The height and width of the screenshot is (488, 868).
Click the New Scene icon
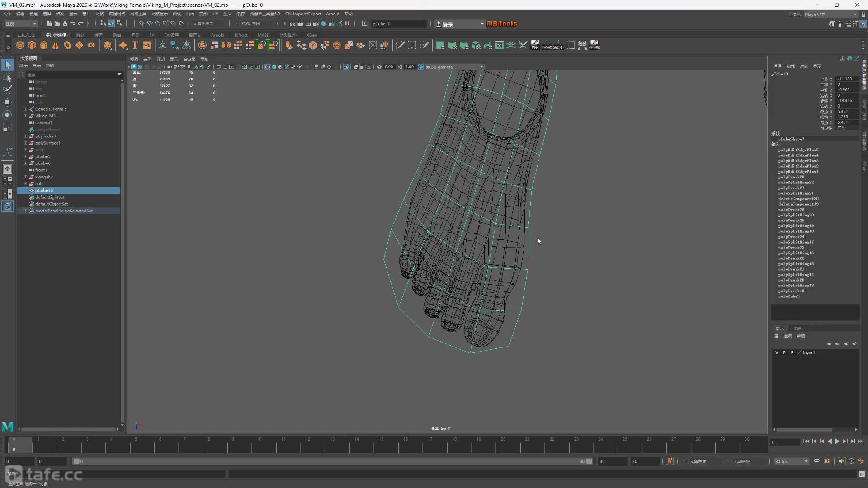point(49,23)
